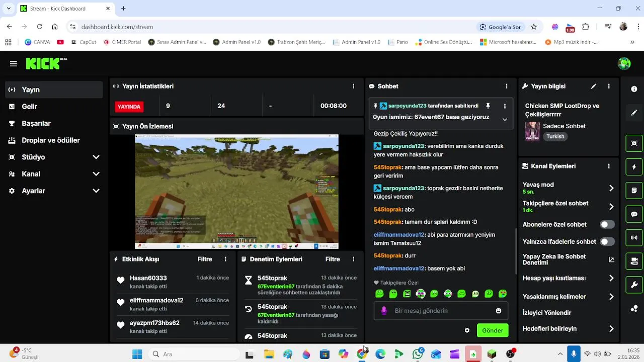Viewport: 644px width, 362px height.
Task: Open the emoji picker smiley icon
Action: tap(499, 311)
